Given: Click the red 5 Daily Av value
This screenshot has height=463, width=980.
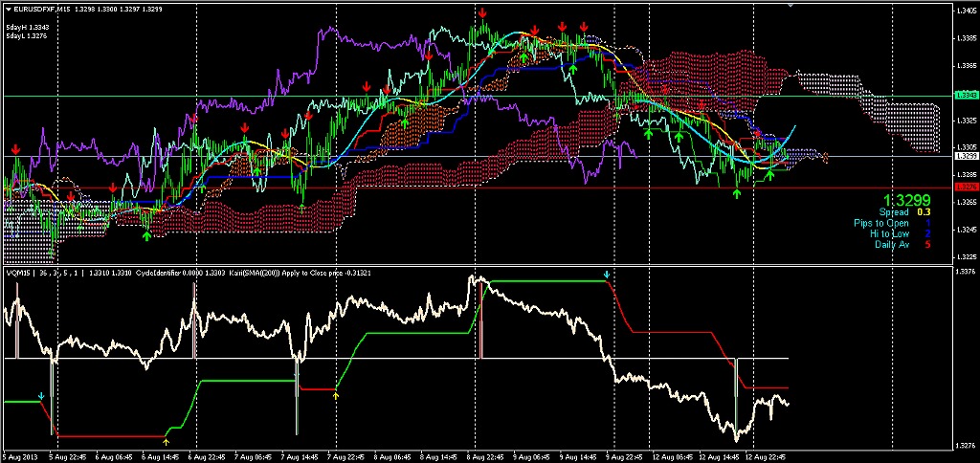Looking at the screenshot, I should click(928, 244).
